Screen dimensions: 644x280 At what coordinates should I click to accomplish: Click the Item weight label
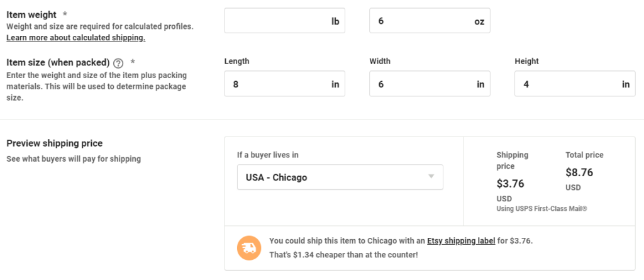coord(31,14)
